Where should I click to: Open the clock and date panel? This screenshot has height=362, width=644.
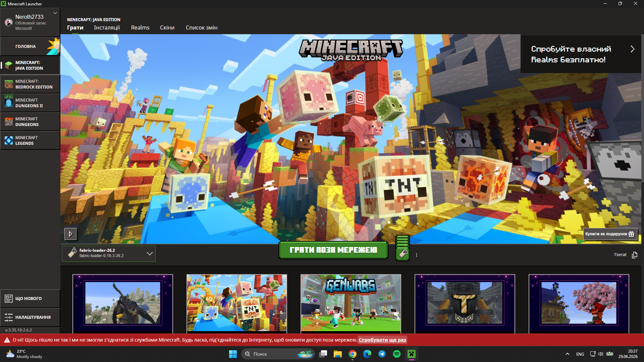(628, 354)
